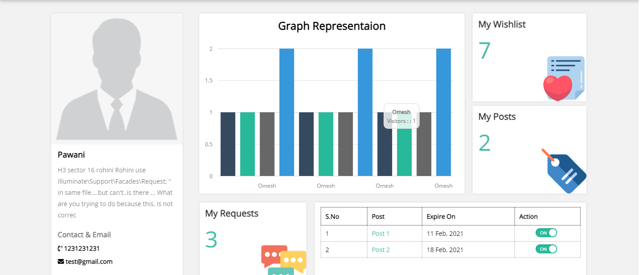Select the My Wishlist card heading
644x275 pixels.
[x=502, y=24]
